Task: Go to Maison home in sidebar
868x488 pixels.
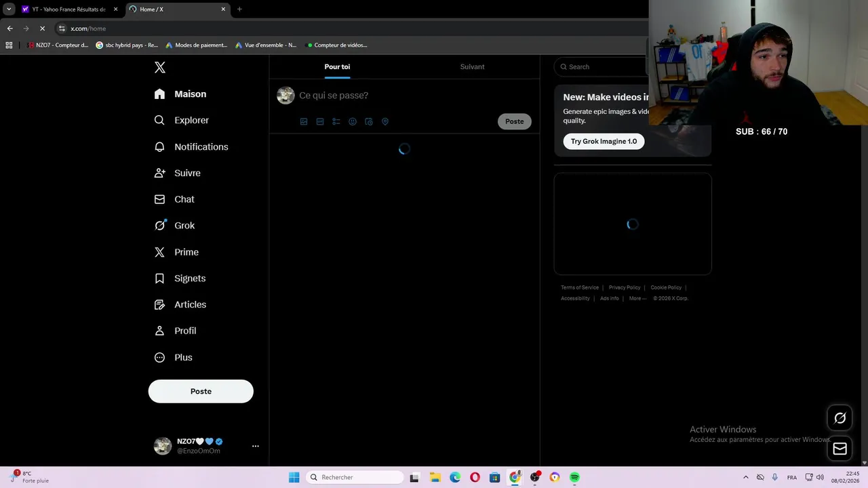Action: point(181,94)
